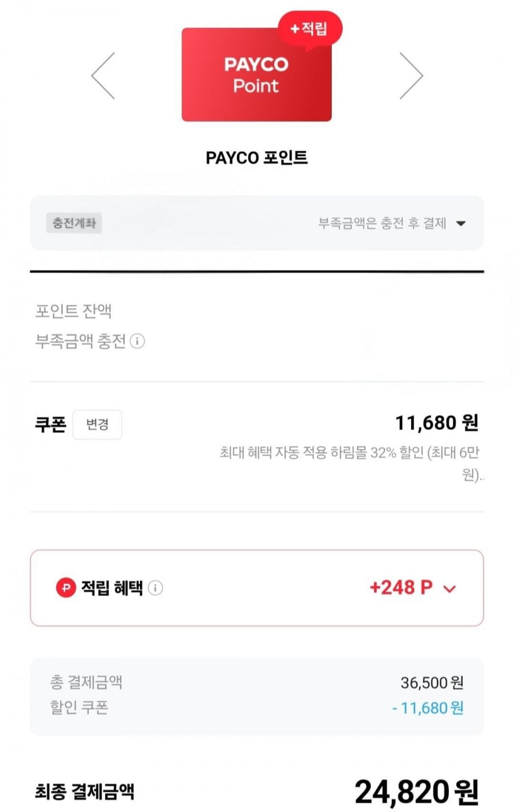
Task: Go to next payment method arrow
Action: coord(411,76)
